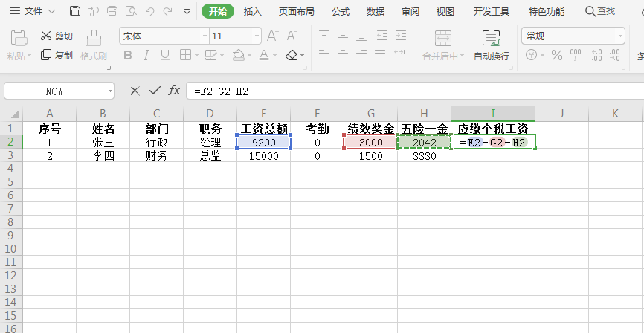Toggle bold formatting with B button
Viewport: 644px width, 333px height.
127,55
